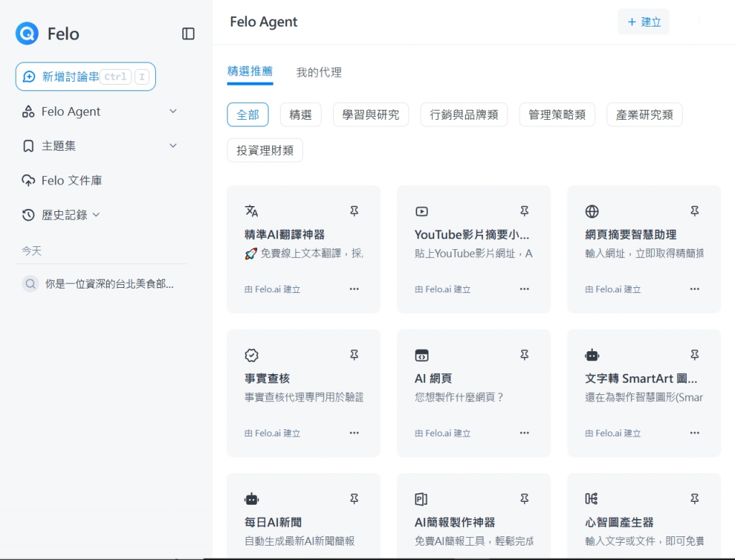735x560 pixels.
Task: Switch to the 精選推薦 tab
Action: click(250, 71)
